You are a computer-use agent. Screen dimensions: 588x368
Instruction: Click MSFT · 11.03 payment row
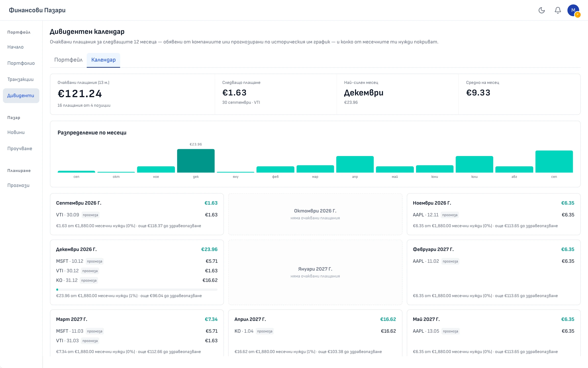(x=137, y=331)
